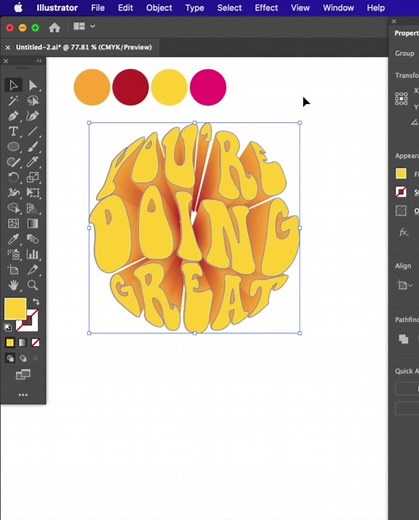Open the Align To dropdown in Properties
Image resolution: width=419 pixels, height=520 pixels.
point(405,285)
